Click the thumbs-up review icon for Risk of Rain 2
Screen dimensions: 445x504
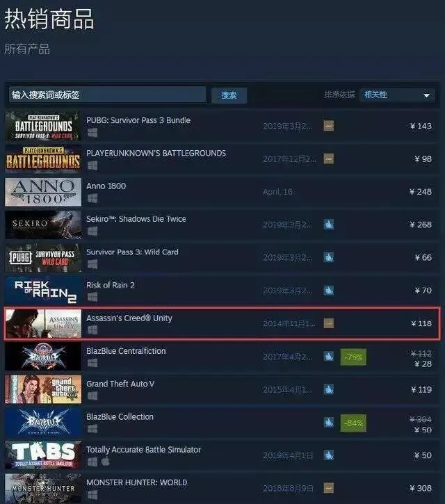(x=328, y=290)
